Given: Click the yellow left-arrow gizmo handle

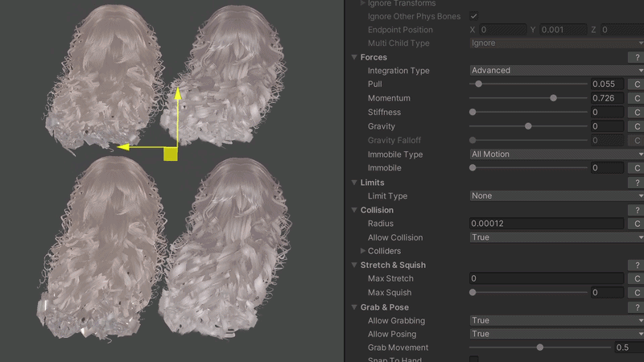Looking at the screenshot, I should [122, 147].
